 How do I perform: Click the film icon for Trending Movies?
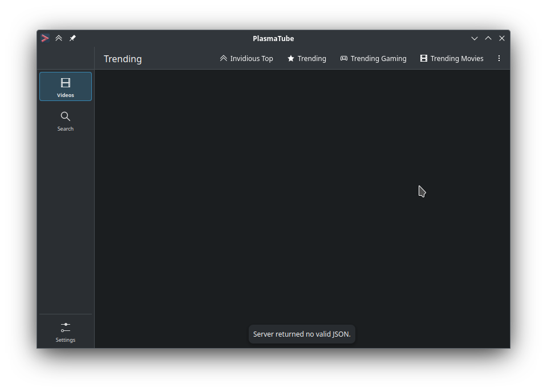click(424, 59)
